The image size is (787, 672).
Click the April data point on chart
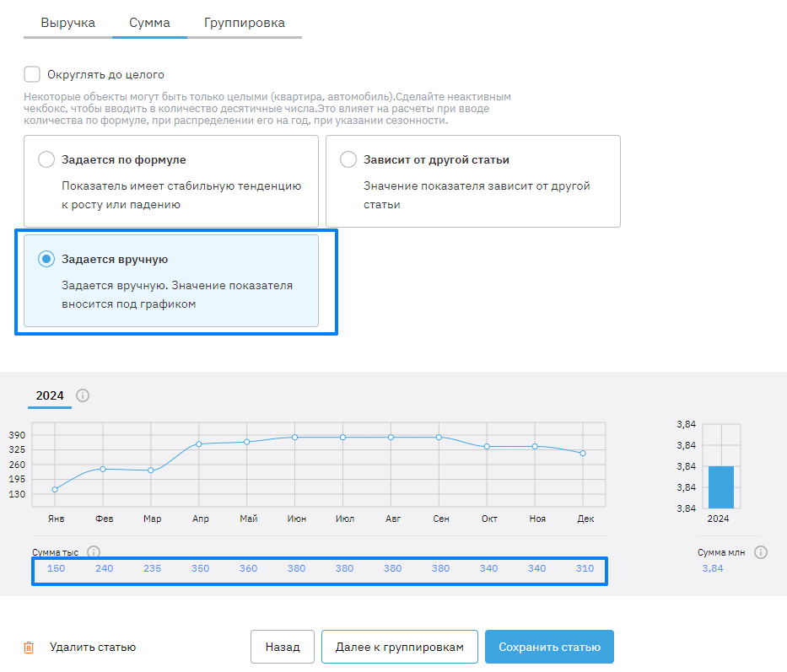(x=199, y=444)
